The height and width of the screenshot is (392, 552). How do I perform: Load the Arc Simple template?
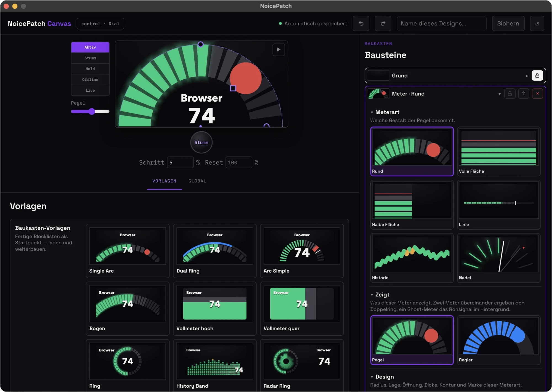coord(302,251)
